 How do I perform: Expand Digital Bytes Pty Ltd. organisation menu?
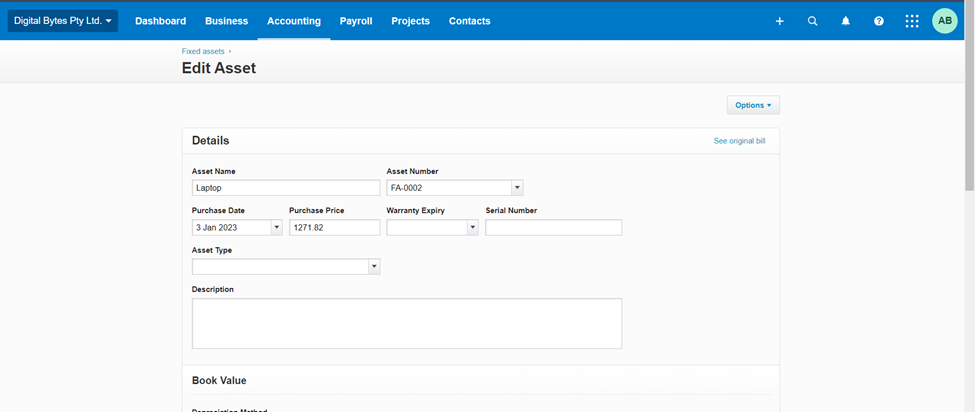pos(62,21)
